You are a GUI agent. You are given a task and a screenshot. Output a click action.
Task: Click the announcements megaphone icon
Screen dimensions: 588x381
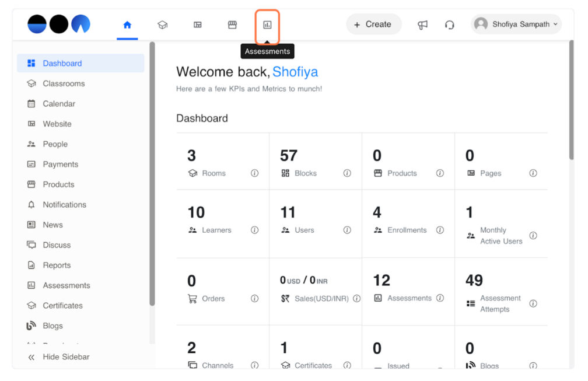pyautogui.click(x=422, y=25)
